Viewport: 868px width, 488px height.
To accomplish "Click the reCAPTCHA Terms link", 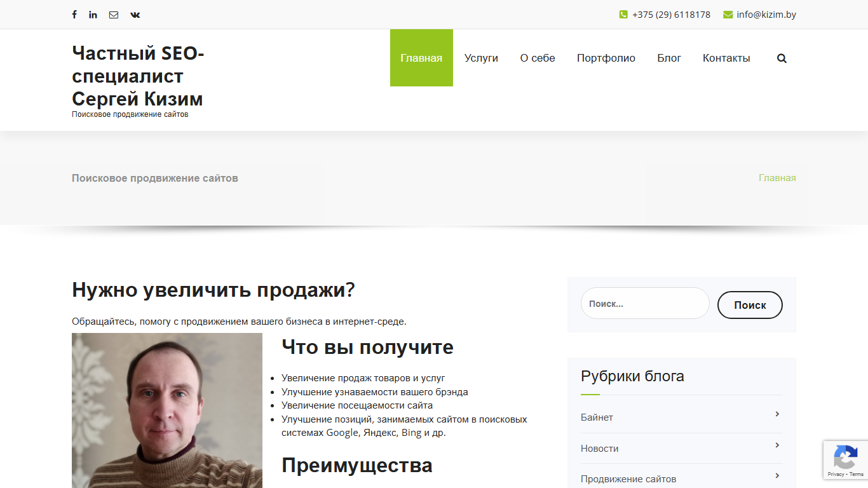I will tap(857, 475).
